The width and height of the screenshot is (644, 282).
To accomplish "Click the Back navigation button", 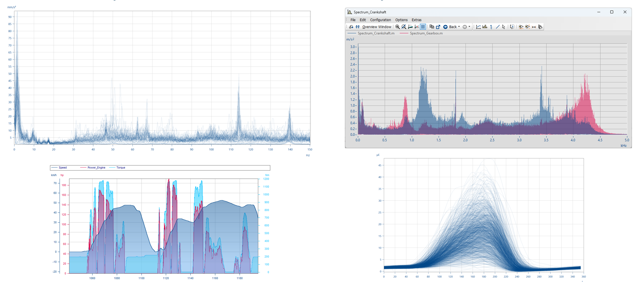I will [450, 27].
